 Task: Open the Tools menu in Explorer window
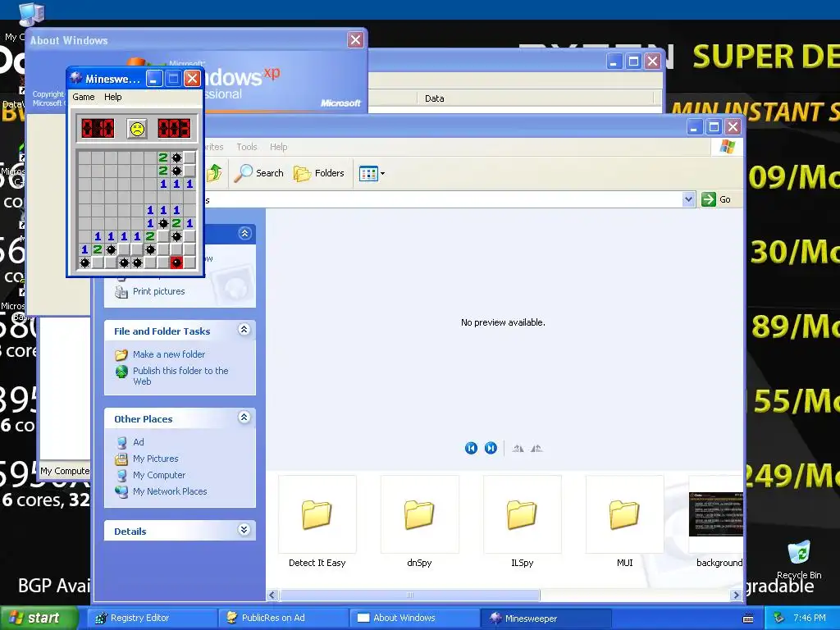pos(247,147)
